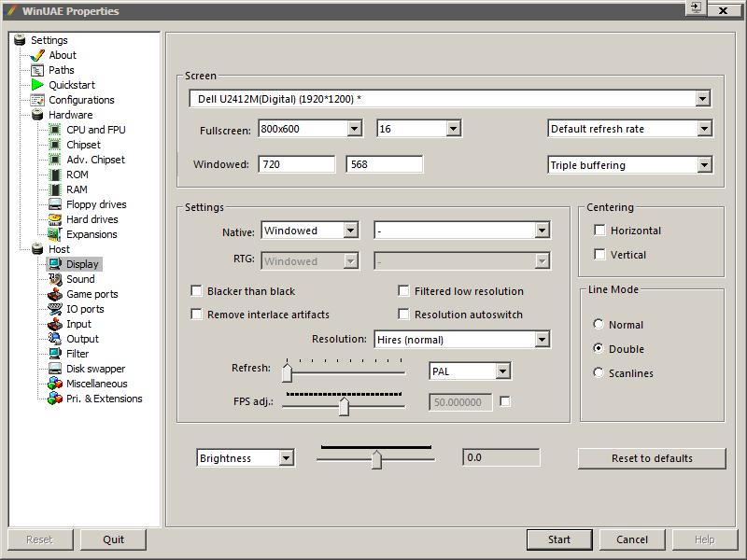Close the WinUAE Properties window
This screenshot has width=747, height=560.
pyautogui.click(x=723, y=10)
